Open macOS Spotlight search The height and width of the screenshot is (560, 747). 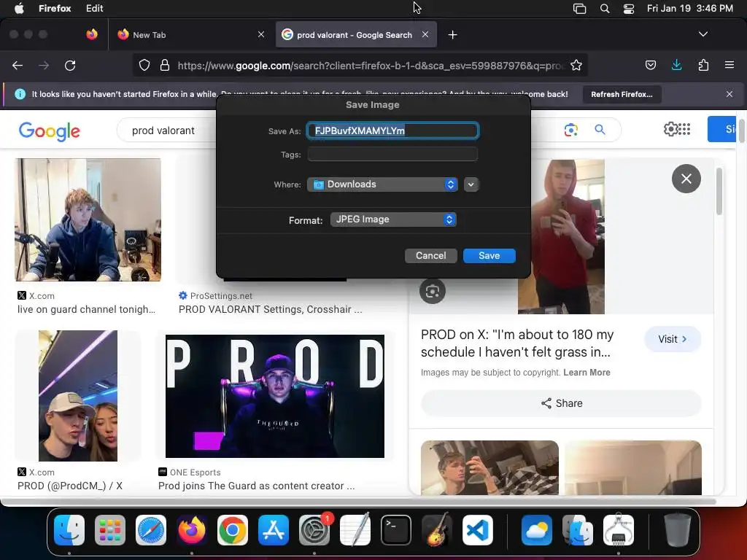pyautogui.click(x=605, y=9)
